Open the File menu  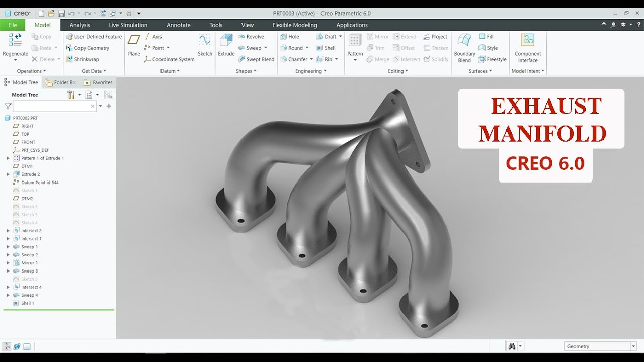(x=13, y=25)
